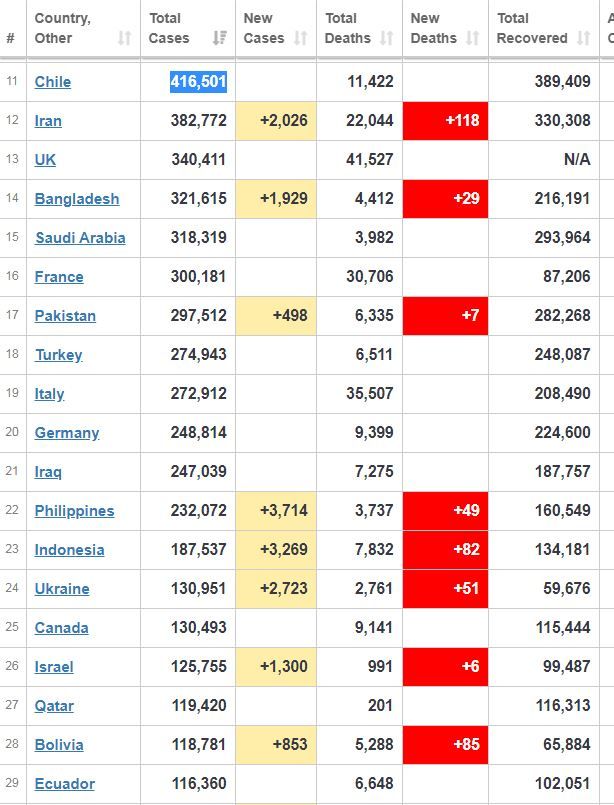Viewport: 614px width, 805px height.
Task: Click Indonesia's yellow +3,269 new cases cell
Action: tap(276, 550)
